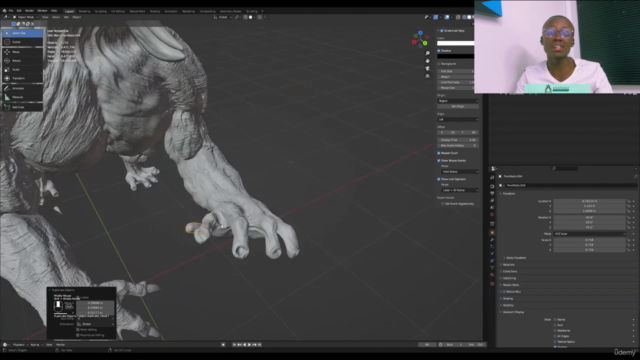The height and width of the screenshot is (360, 640).
Task: Toggle Screencast Keys checkbox
Action: point(442,31)
